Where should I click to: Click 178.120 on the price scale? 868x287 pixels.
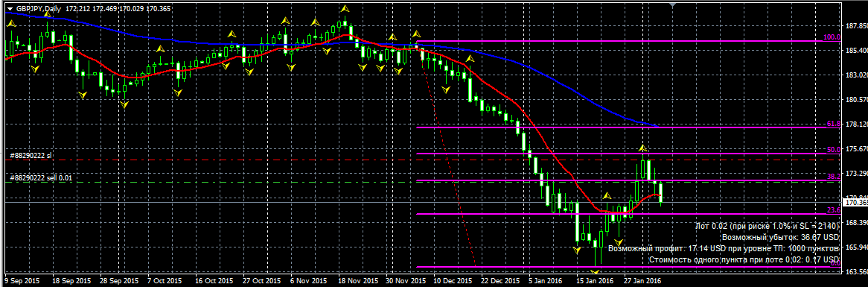click(x=856, y=124)
